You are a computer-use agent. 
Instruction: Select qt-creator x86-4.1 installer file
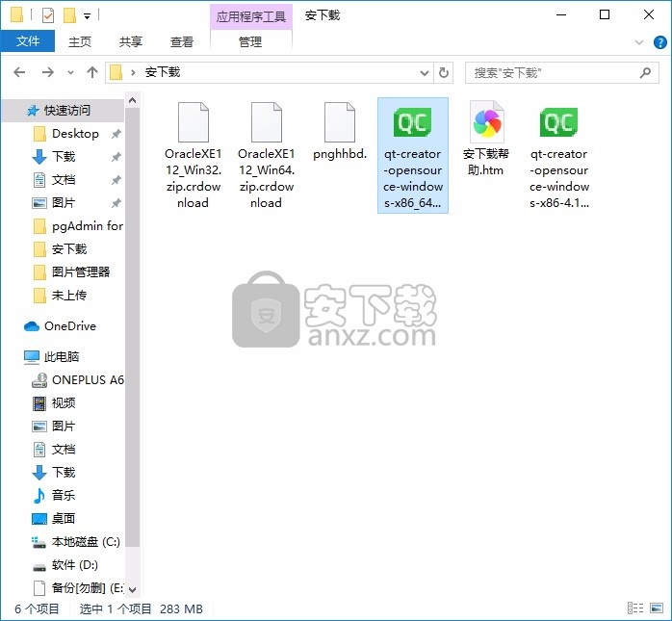click(x=558, y=155)
